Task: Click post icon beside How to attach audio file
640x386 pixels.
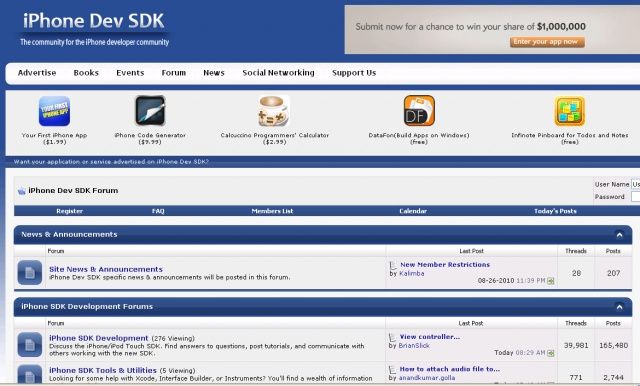Action: [x=392, y=370]
